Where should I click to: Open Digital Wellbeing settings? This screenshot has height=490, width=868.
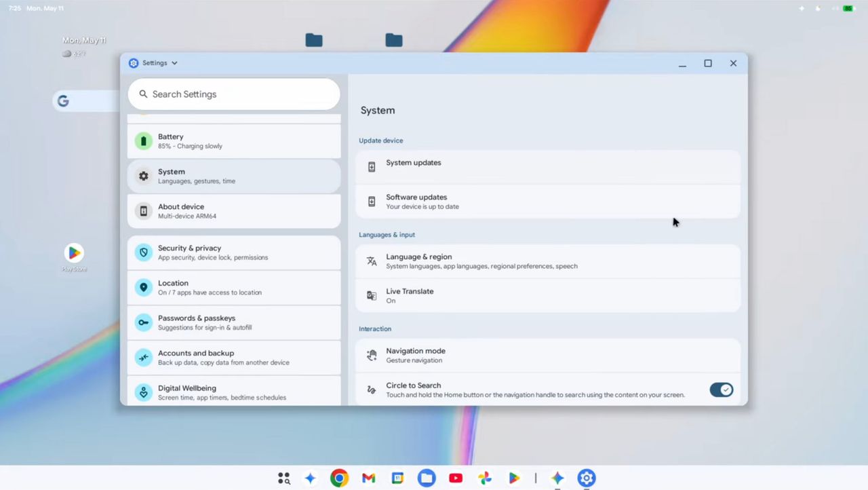[234, 392]
